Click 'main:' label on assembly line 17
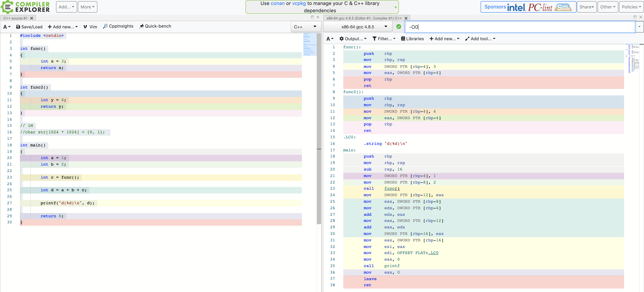644x292 pixels. 349,150
